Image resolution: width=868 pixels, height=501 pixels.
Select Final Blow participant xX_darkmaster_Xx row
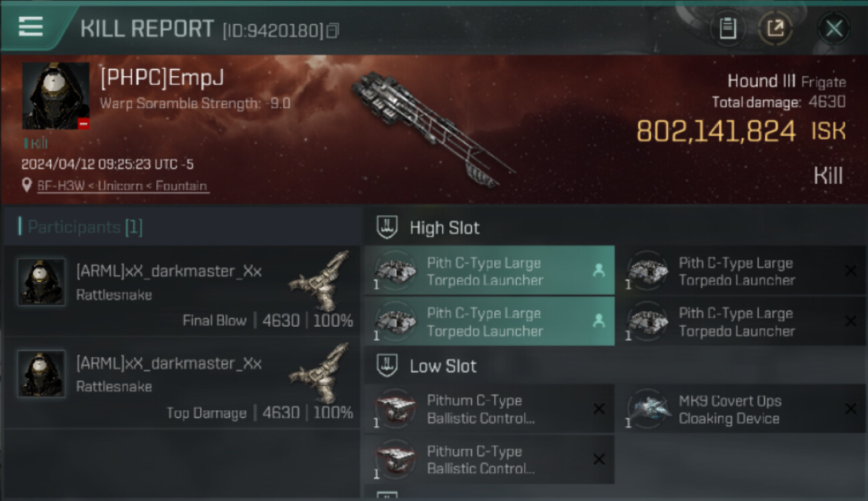182,291
